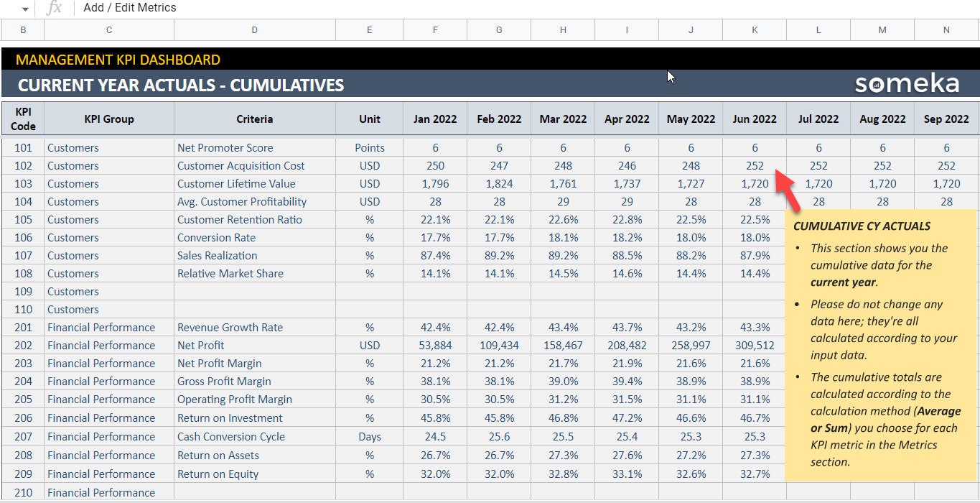Click the Feb 2022 header cell
The image size is (980, 503).
(499, 119)
